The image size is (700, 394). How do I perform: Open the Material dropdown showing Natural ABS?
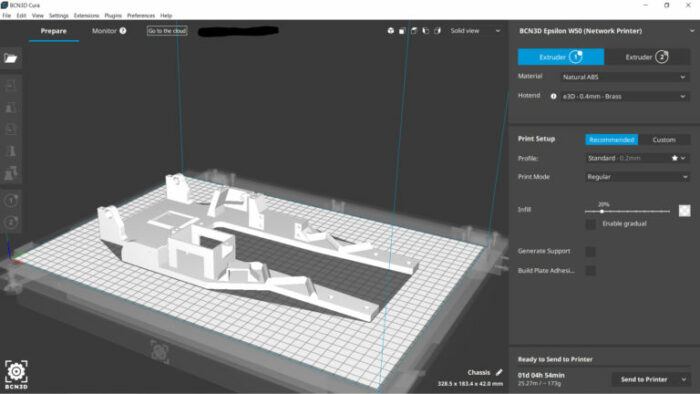[624, 77]
